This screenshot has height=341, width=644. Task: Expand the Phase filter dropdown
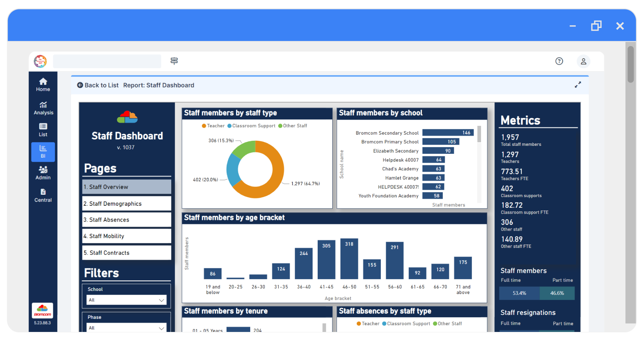126,328
